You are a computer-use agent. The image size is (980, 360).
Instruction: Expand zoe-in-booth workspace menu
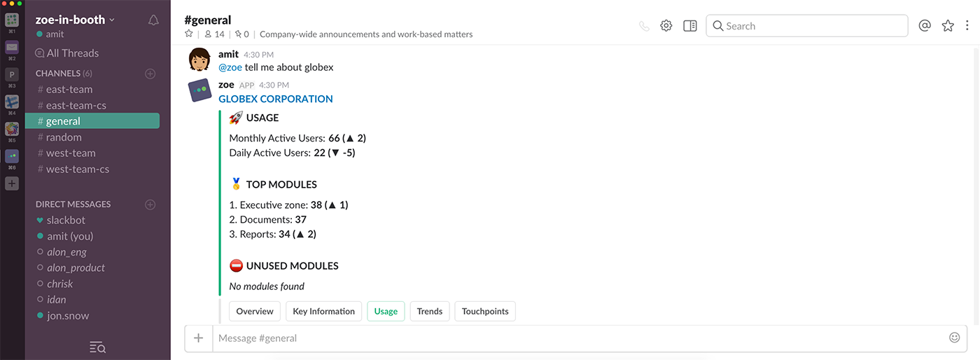[75, 20]
